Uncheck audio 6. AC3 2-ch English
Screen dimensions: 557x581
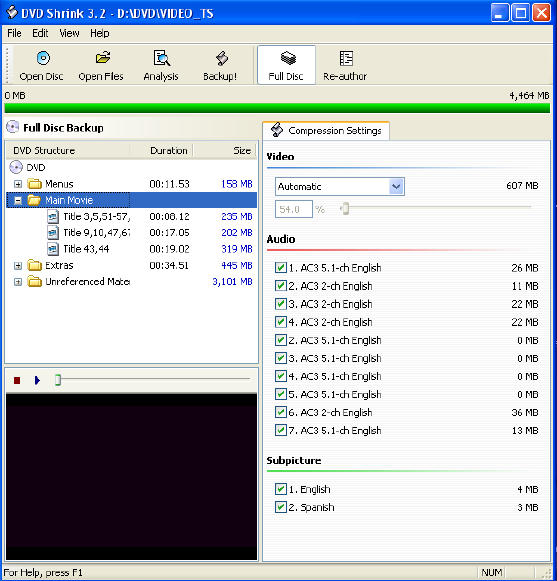coord(281,412)
